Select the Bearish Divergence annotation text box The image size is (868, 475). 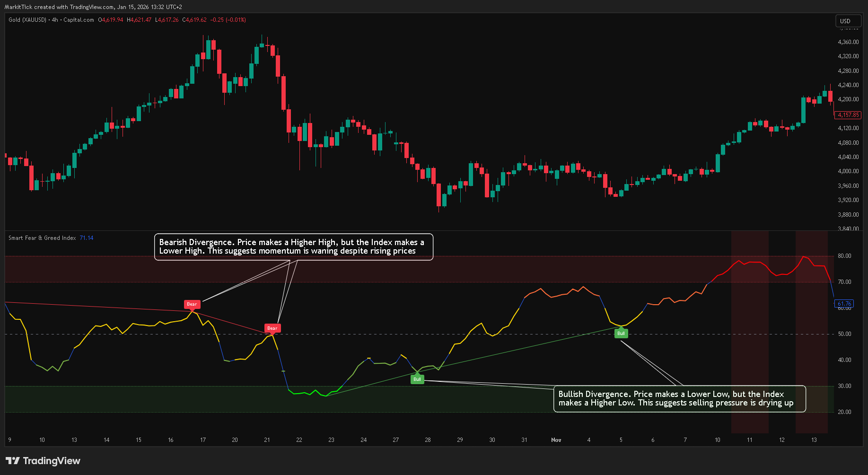click(294, 246)
